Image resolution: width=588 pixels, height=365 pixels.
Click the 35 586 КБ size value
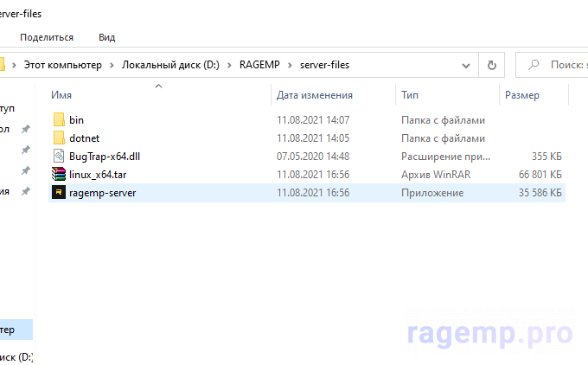pos(540,193)
